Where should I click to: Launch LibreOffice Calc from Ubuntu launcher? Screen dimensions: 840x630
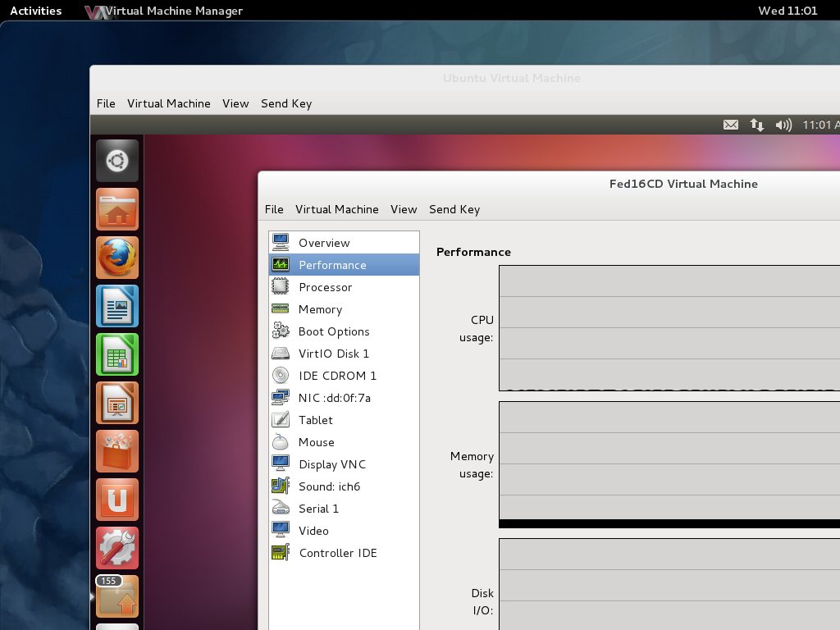coord(117,354)
